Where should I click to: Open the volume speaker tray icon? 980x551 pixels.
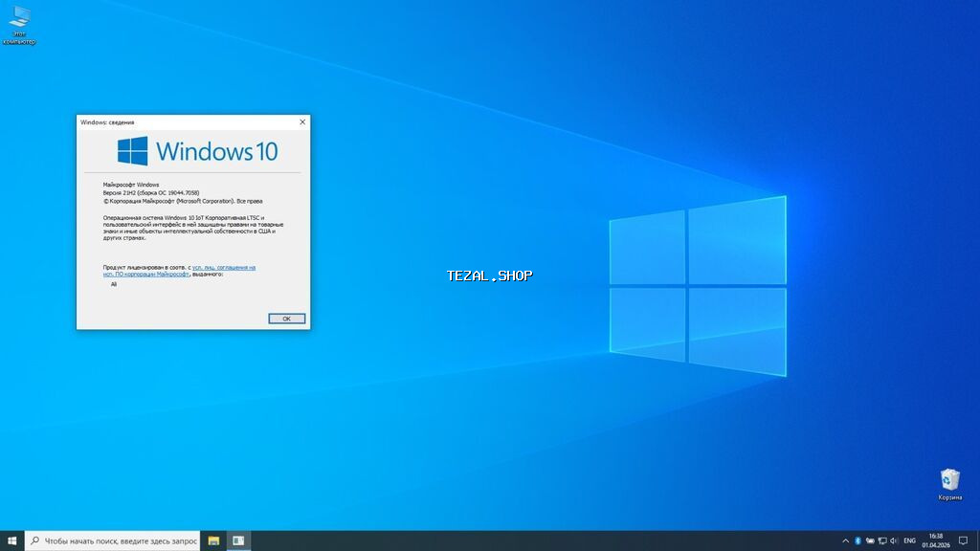894,540
